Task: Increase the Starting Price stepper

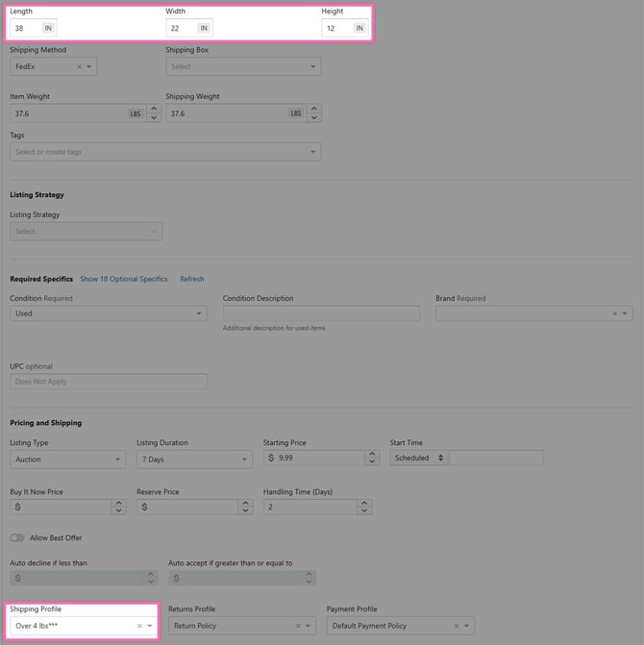Action: click(372, 454)
